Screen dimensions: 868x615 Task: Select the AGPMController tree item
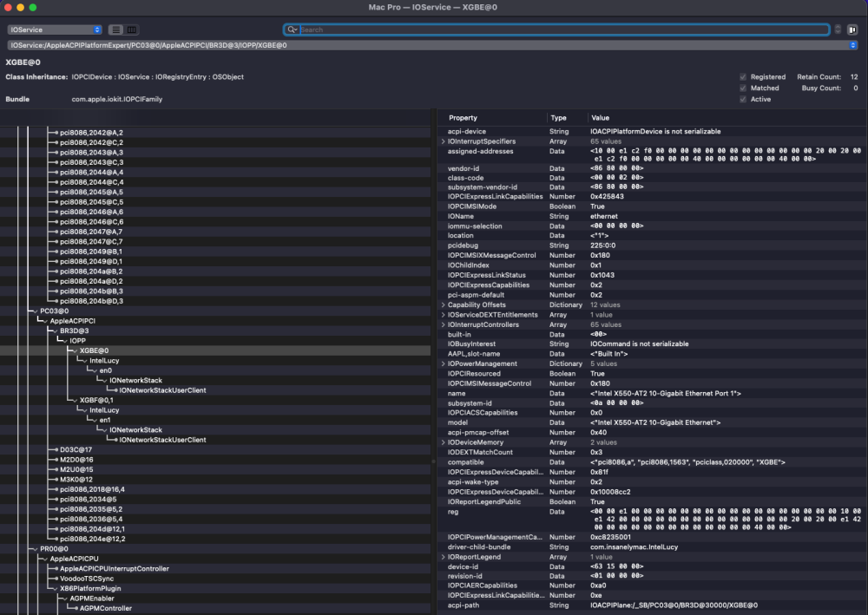(x=106, y=609)
